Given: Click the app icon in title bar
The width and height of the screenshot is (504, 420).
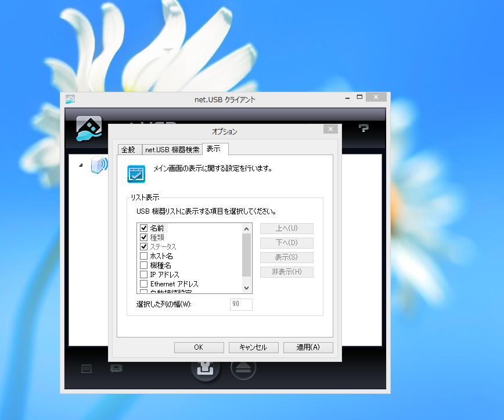Looking at the screenshot, I should [x=70, y=99].
